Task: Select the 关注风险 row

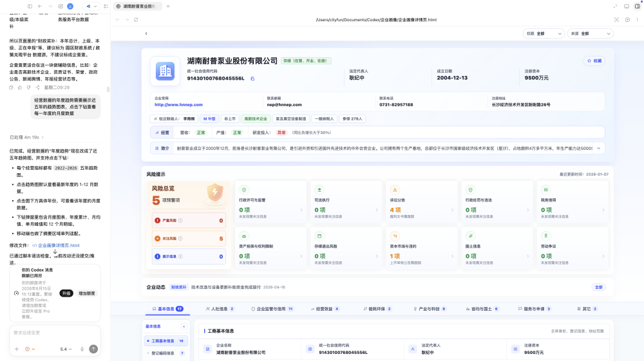Action: point(189,238)
